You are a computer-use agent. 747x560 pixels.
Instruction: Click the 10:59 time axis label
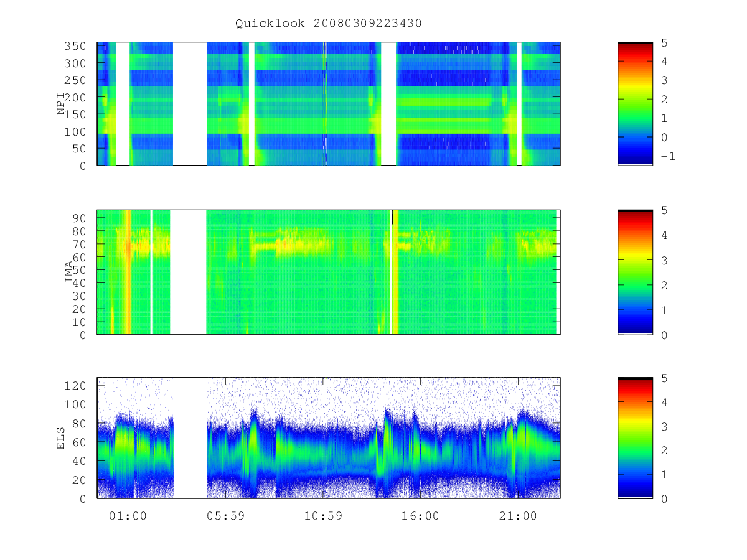(x=322, y=516)
